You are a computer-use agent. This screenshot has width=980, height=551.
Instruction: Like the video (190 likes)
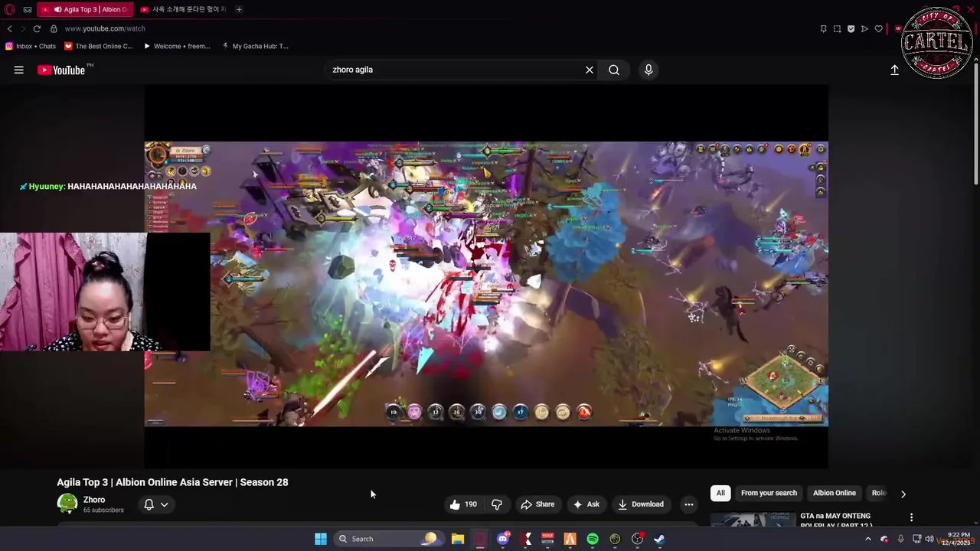(463, 504)
